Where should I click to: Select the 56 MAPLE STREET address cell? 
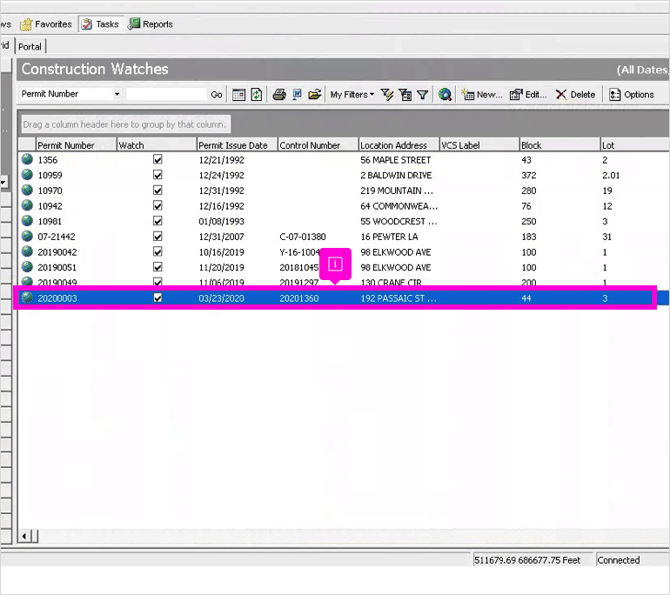pos(395,160)
